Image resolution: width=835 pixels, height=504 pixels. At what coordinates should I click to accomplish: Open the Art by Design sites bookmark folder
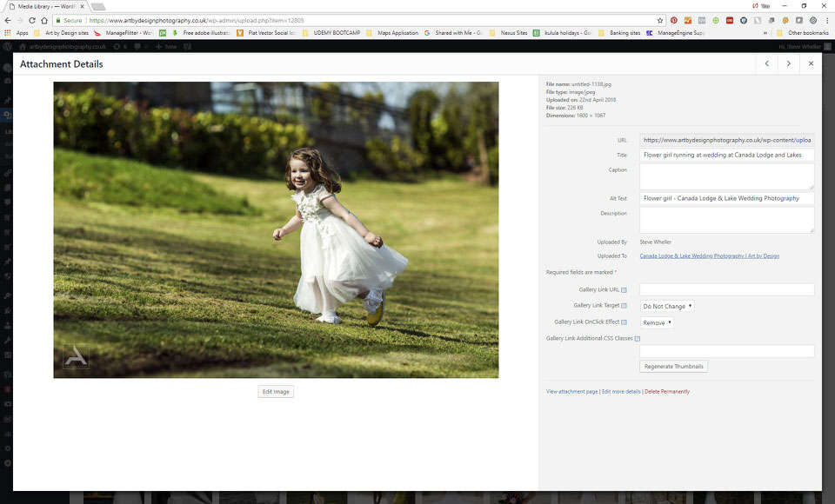tap(61, 33)
